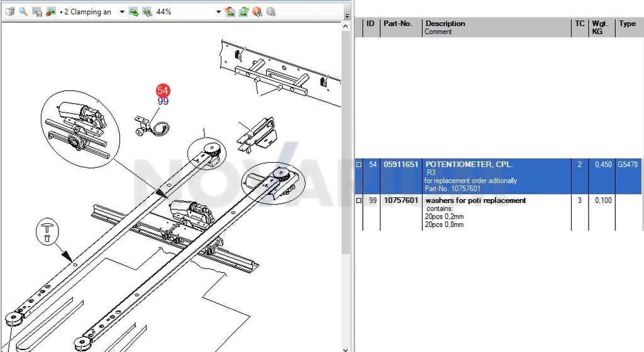Click the rotate-image-right icon with the green arrow
The width and height of the screenshot is (644, 352).
[x=243, y=11]
